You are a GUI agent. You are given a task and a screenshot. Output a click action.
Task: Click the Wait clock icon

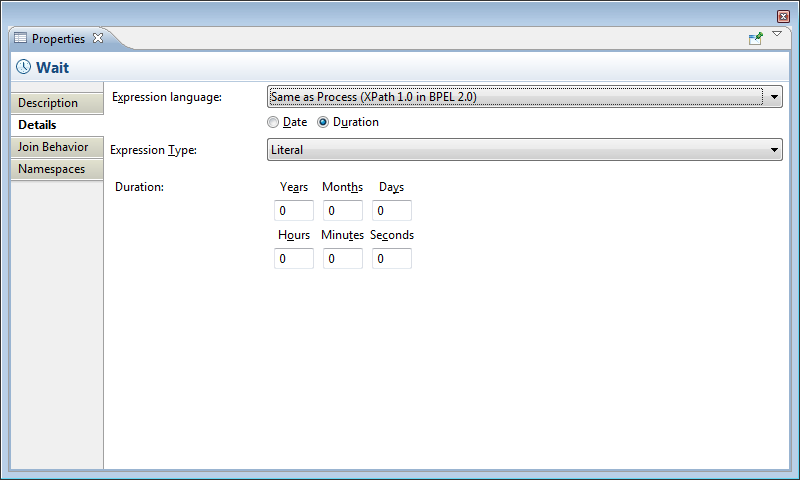(x=23, y=67)
